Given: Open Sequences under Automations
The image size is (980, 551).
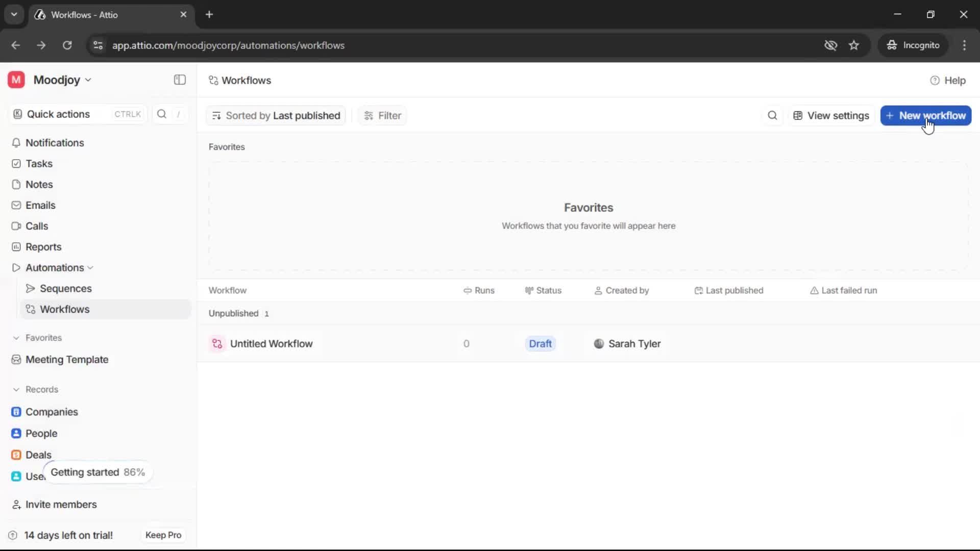Looking at the screenshot, I should click(x=65, y=289).
